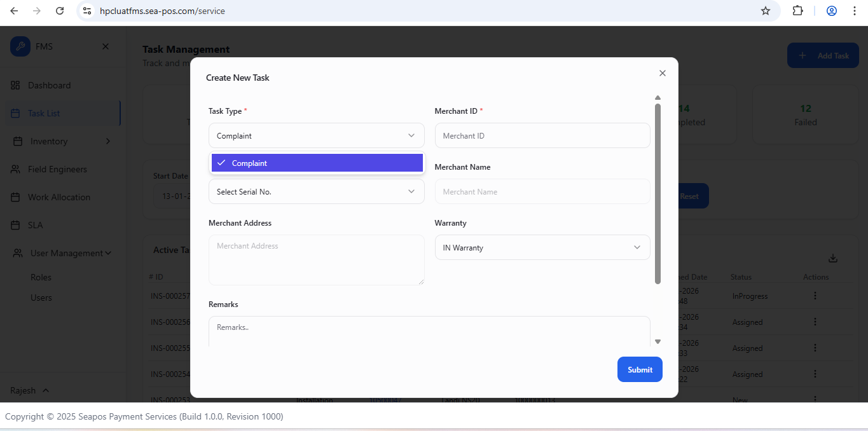Reload the page with the browser refresh icon
The height and width of the screenshot is (431, 868).
click(60, 11)
